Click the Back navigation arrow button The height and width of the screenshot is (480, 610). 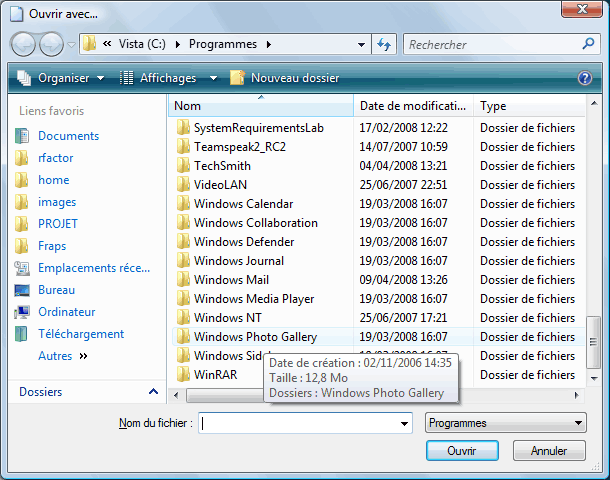(25, 44)
